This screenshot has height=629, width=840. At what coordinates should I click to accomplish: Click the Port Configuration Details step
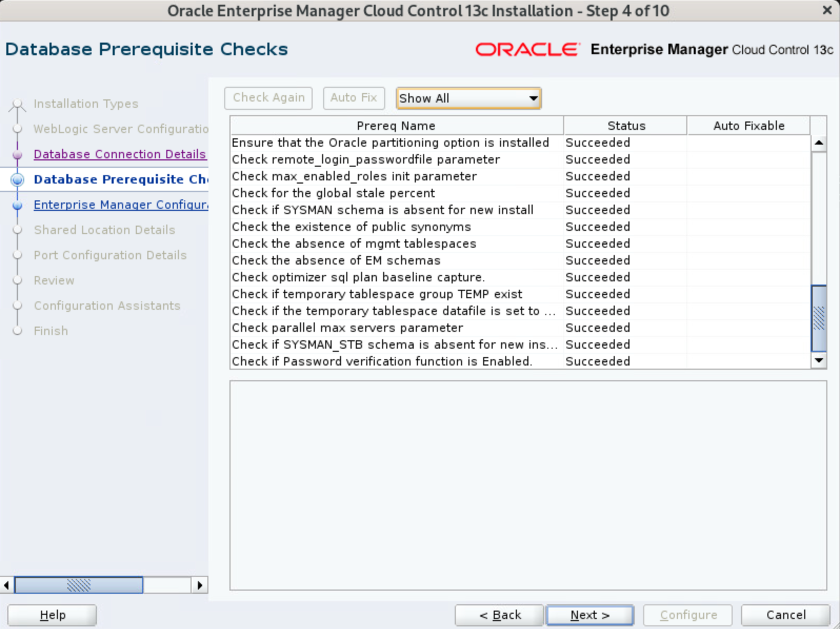[x=110, y=255]
